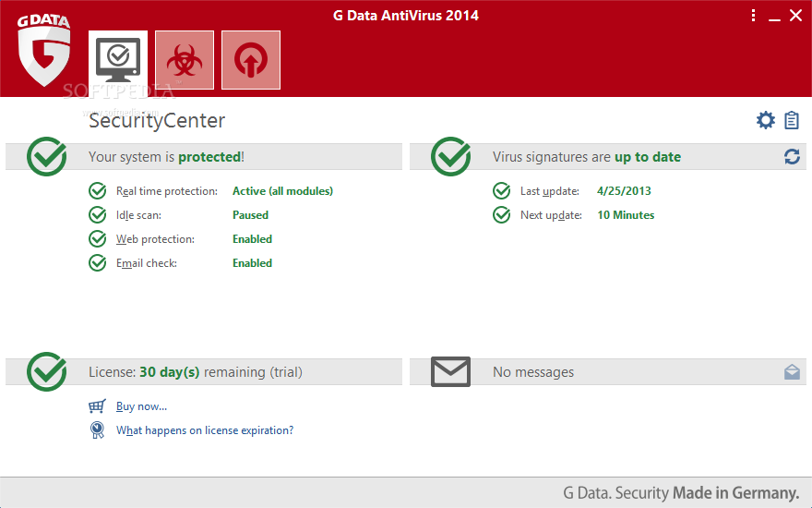The image size is (812, 508).
Task: Click the 10 Minutes next update value
Action: coord(627,215)
